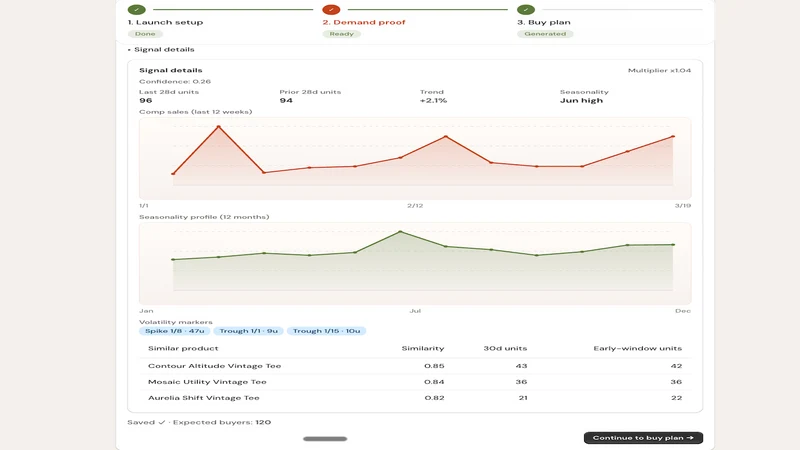Click similarity value 0.85
This screenshot has height=450, width=800.
(x=434, y=366)
